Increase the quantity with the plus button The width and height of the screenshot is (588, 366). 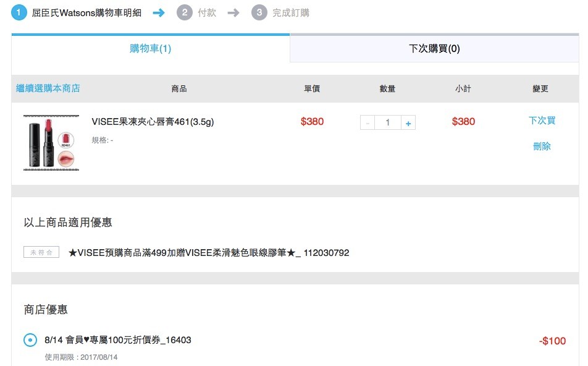408,123
